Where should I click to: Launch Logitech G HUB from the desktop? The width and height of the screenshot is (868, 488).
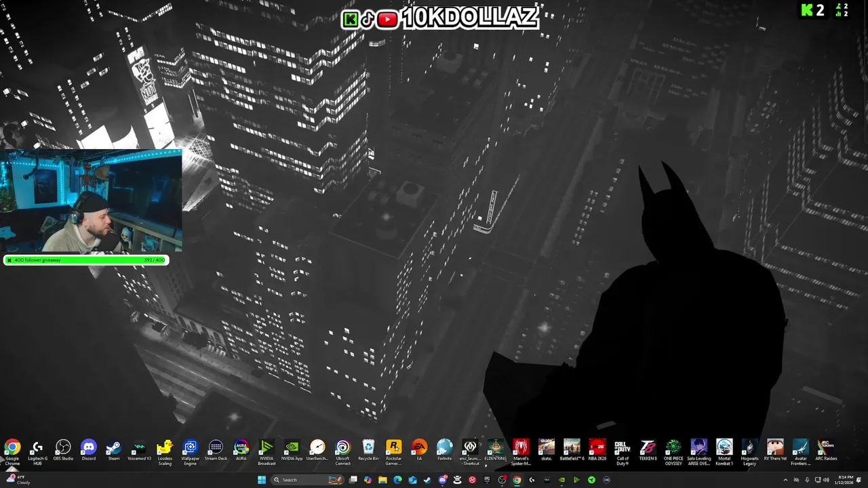[x=37, y=452]
